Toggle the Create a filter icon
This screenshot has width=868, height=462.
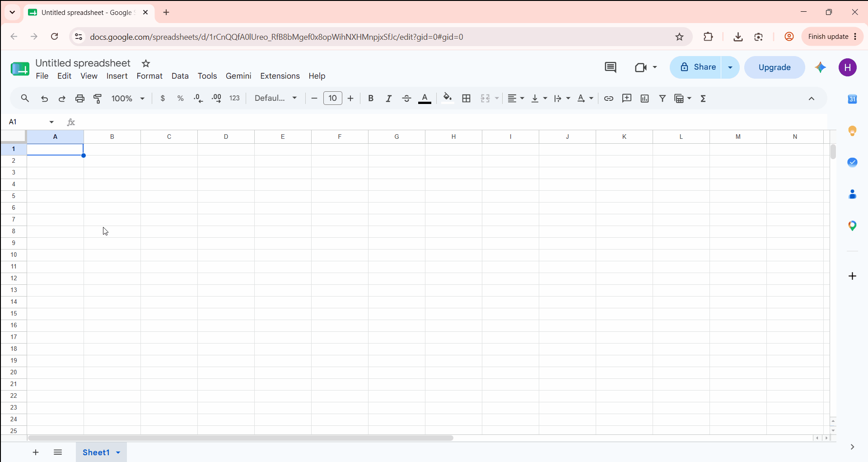point(663,98)
